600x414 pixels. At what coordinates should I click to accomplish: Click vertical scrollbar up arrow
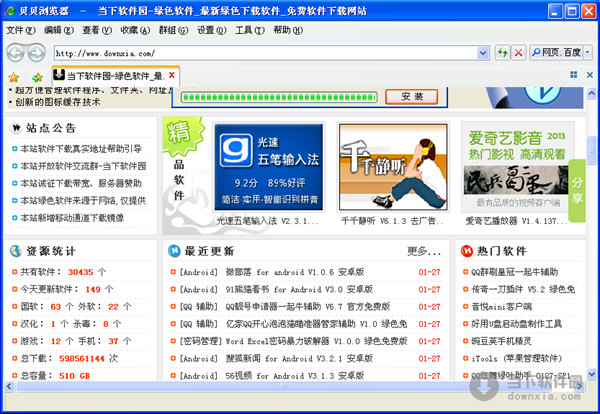tap(591, 93)
